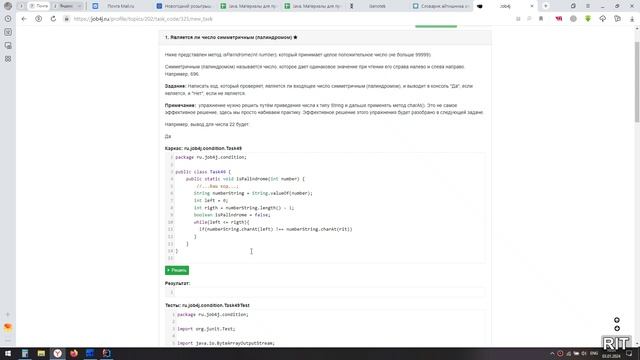Viewport: 640px width, 360px height.
Task: Open the browser hamburger menu
Action: tap(588, 6)
